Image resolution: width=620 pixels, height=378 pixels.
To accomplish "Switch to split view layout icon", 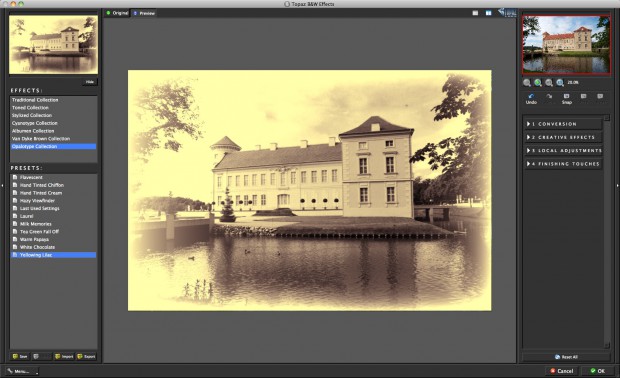I will (x=489, y=13).
